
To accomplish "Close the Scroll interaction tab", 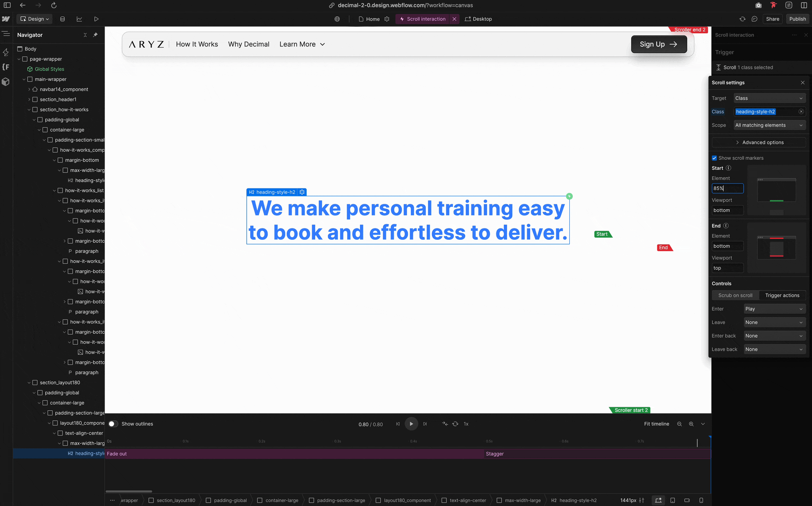I will pos(454,19).
